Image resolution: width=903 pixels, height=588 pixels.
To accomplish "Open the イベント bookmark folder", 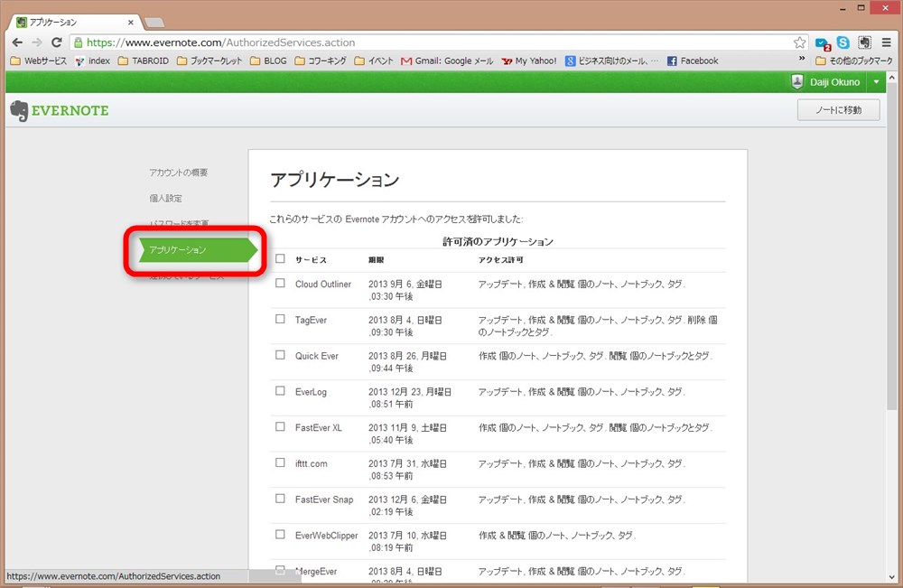I will (x=374, y=61).
